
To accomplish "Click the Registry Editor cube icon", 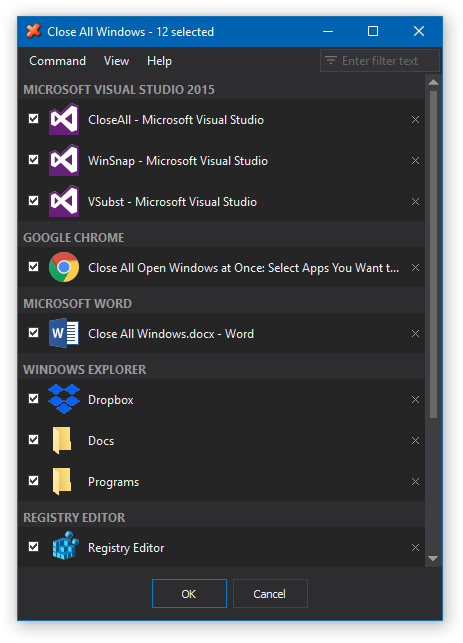I will [65, 546].
